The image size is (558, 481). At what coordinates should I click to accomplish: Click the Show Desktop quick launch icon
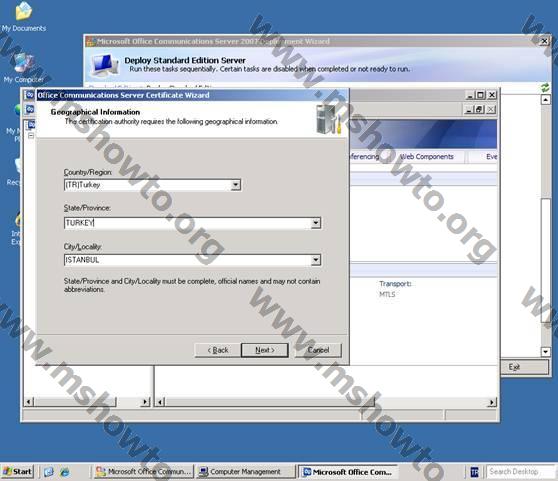coord(49,472)
